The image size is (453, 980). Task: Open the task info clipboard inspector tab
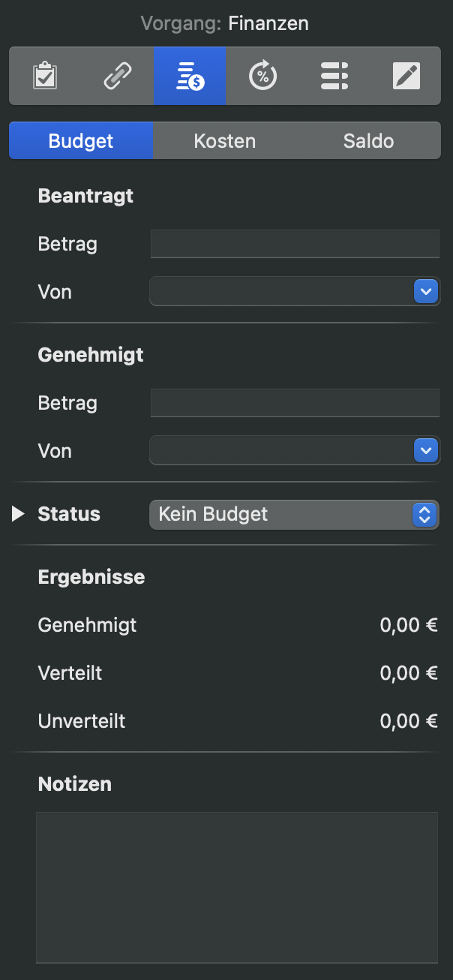[44, 75]
